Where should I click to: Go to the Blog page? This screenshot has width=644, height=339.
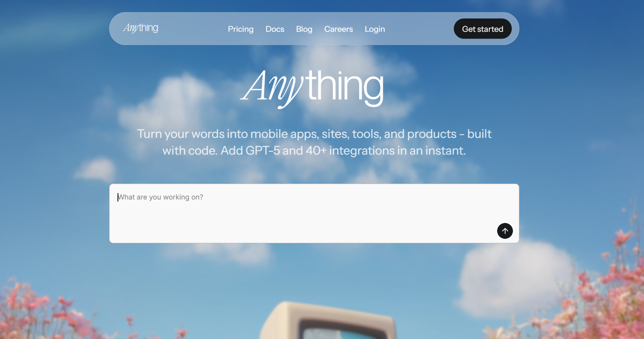304,29
